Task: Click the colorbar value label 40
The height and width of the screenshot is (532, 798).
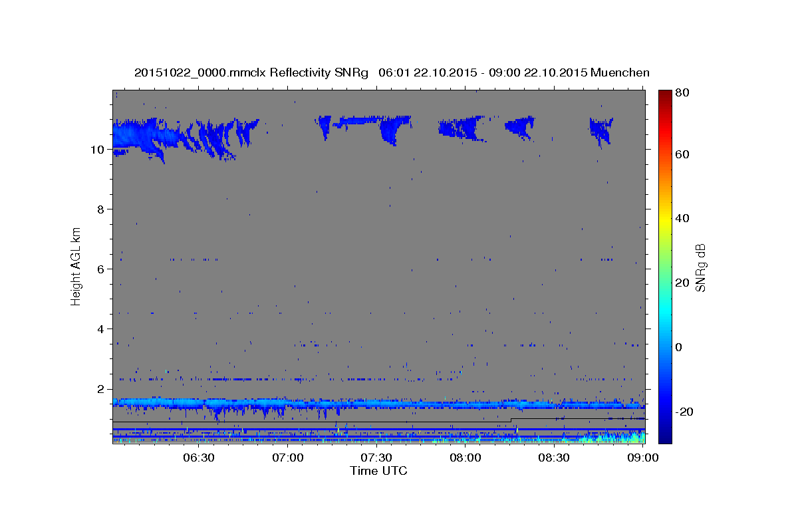Action: tap(682, 218)
